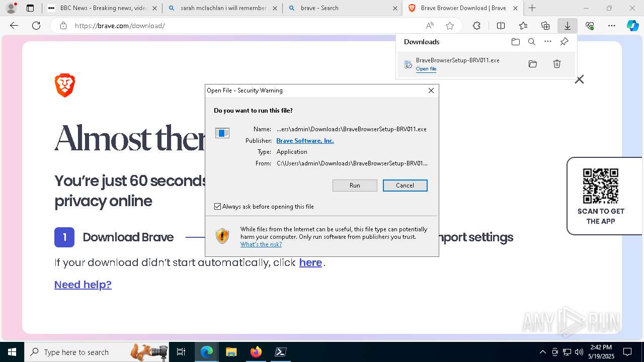Open a new tab with plus button

[x=532, y=8]
